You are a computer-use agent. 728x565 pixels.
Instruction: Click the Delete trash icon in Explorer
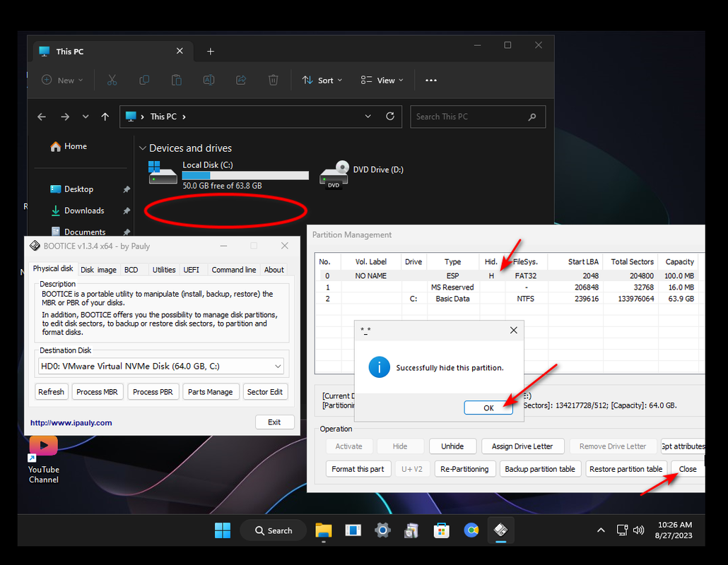274,81
